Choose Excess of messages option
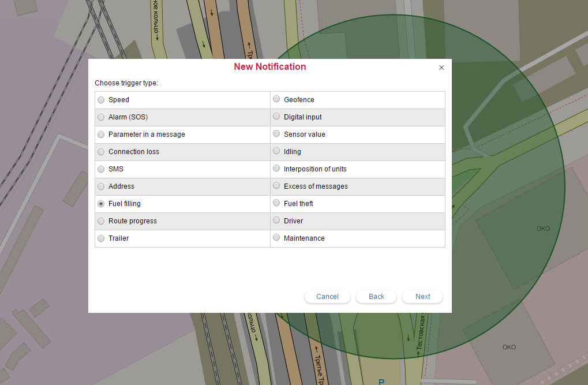The width and height of the screenshot is (588, 385). [x=276, y=186]
